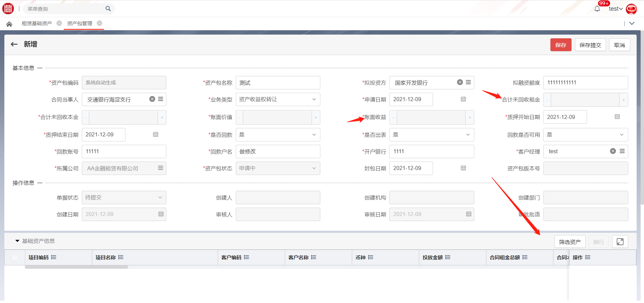The height and width of the screenshot is (303, 644).
Task: Switch to the 资产包管理 tab
Action: pos(79,24)
